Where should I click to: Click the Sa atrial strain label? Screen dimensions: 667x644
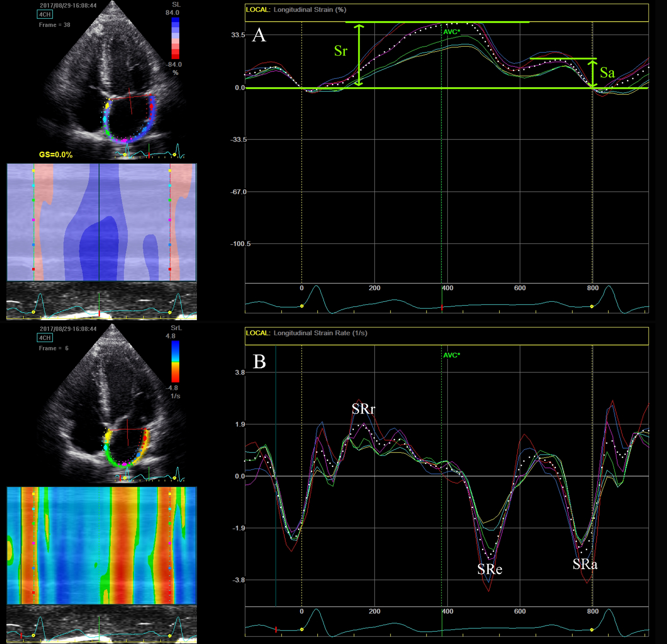(x=607, y=73)
